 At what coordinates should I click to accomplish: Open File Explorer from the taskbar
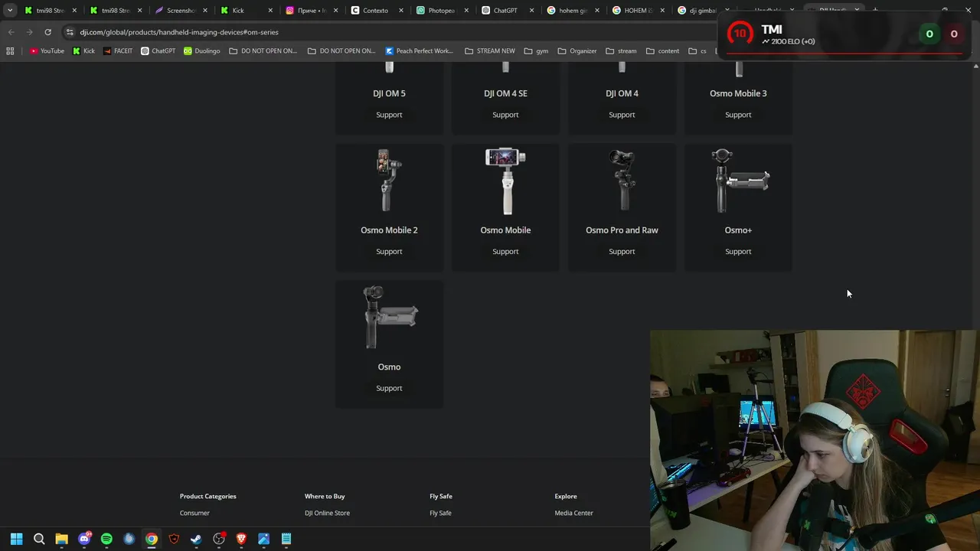tap(62, 539)
